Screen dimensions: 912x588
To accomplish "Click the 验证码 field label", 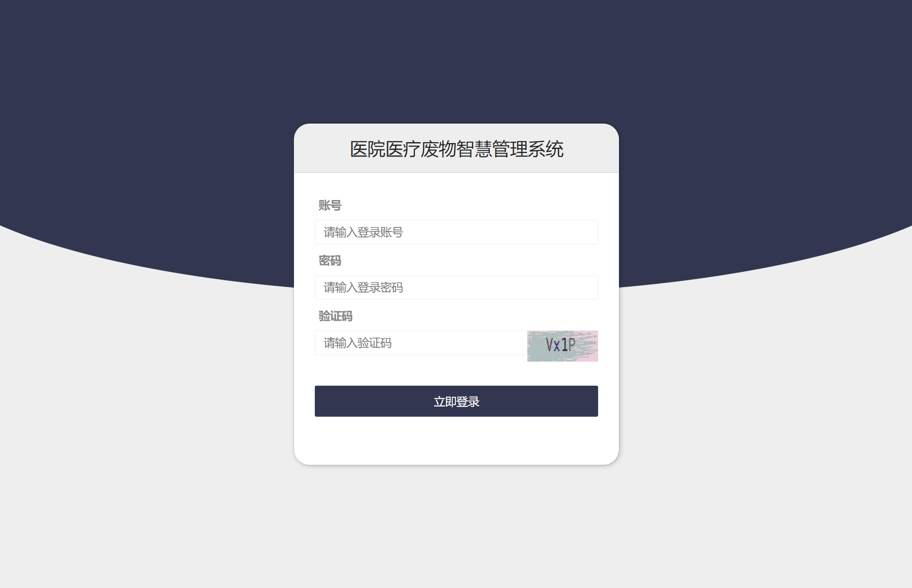I will pyautogui.click(x=335, y=316).
